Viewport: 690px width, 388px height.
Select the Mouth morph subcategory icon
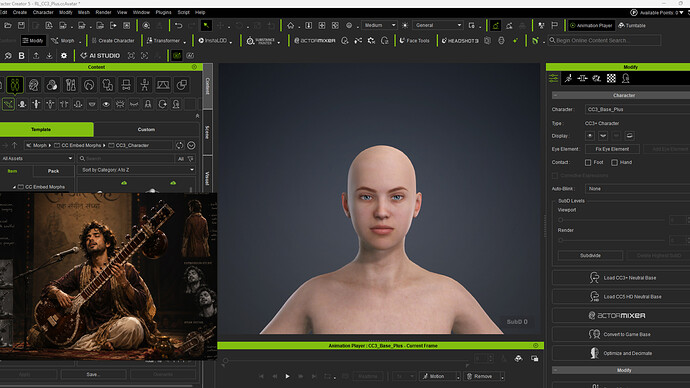click(92, 104)
